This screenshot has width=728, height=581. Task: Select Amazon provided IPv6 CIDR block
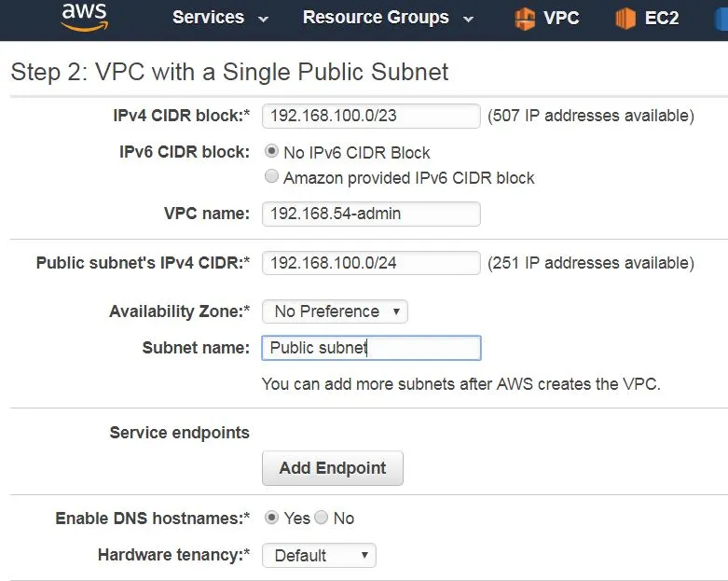point(272,177)
